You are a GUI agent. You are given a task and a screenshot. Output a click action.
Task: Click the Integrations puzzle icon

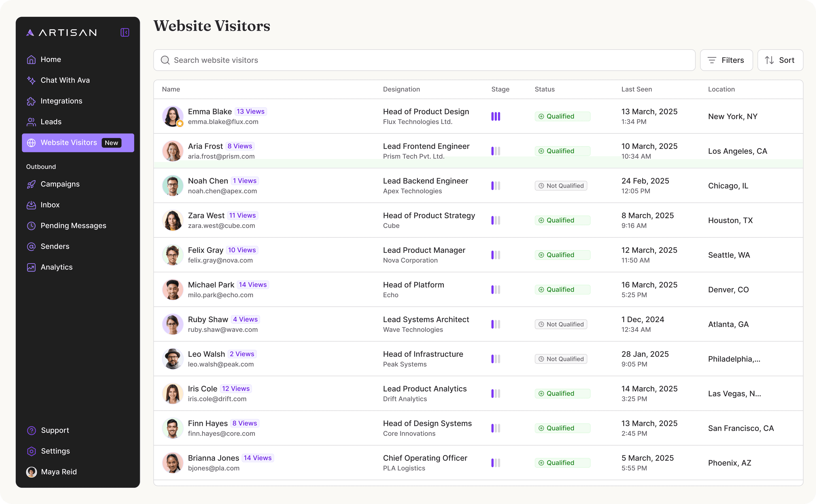click(x=31, y=101)
